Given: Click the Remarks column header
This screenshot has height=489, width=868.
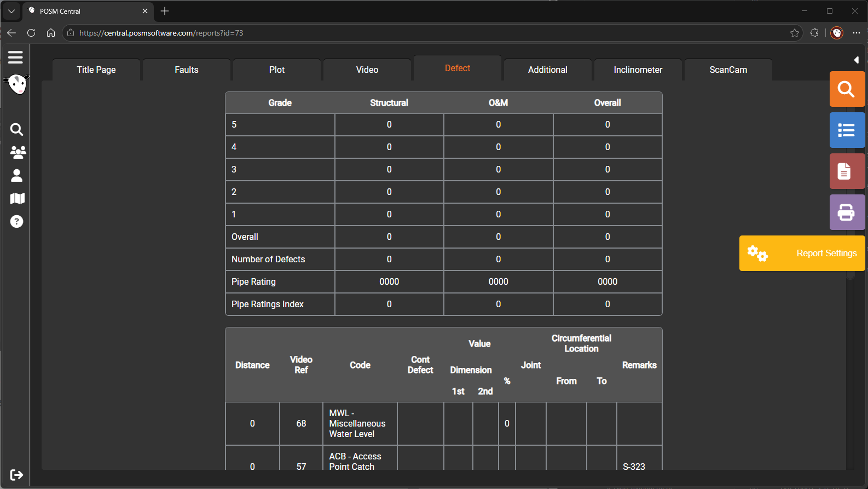Looking at the screenshot, I should click(x=639, y=365).
